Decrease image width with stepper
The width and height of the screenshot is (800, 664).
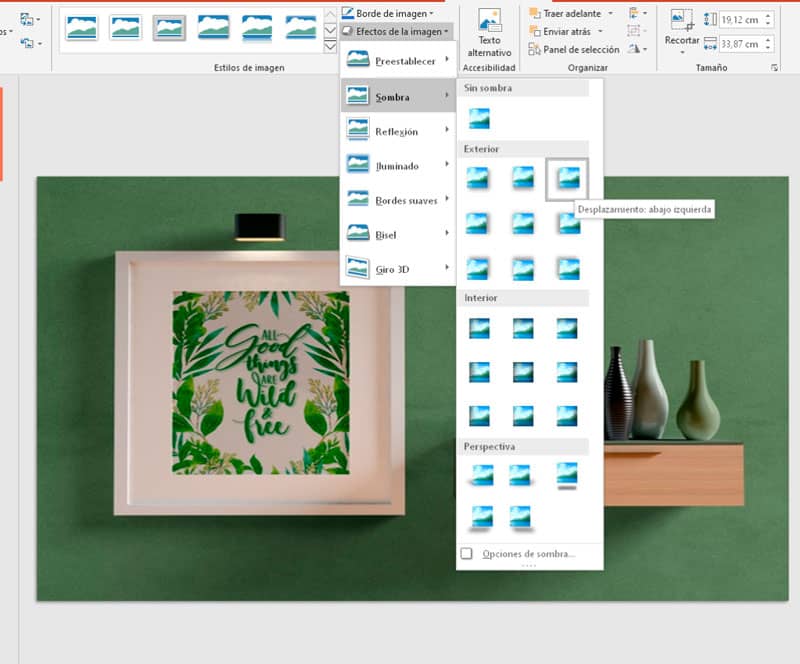(x=768, y=48)
